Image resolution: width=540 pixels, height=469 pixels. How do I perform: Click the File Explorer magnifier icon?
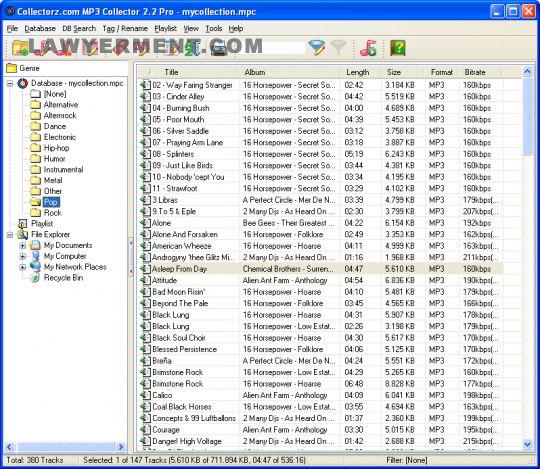[x=22, y=234]
